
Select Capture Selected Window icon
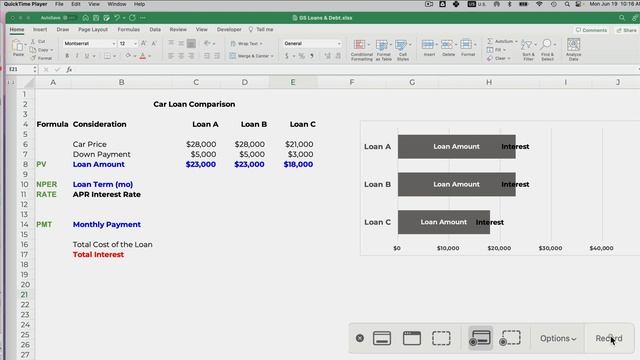point(412,338)
